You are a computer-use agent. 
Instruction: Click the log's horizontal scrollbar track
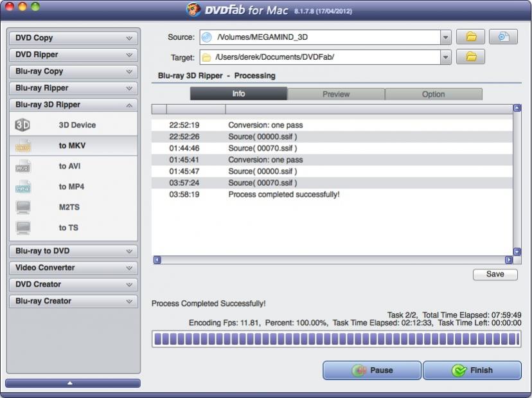[332, 260]
